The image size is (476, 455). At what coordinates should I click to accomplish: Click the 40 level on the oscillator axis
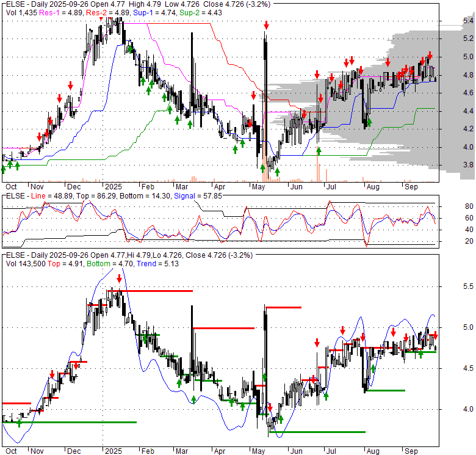(x=469, y=230)
